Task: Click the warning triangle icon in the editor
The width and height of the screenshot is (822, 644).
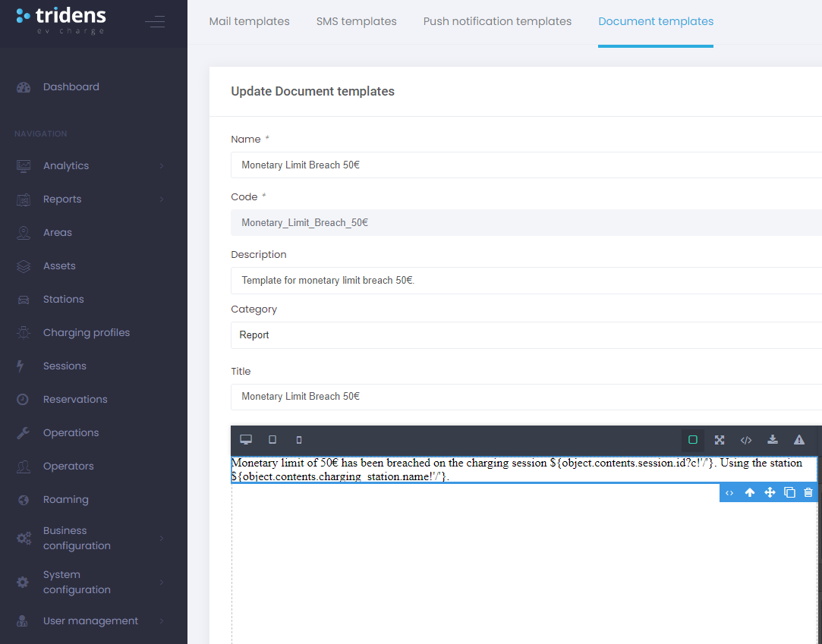Action: pyautogui.click(x=798, y=439)
